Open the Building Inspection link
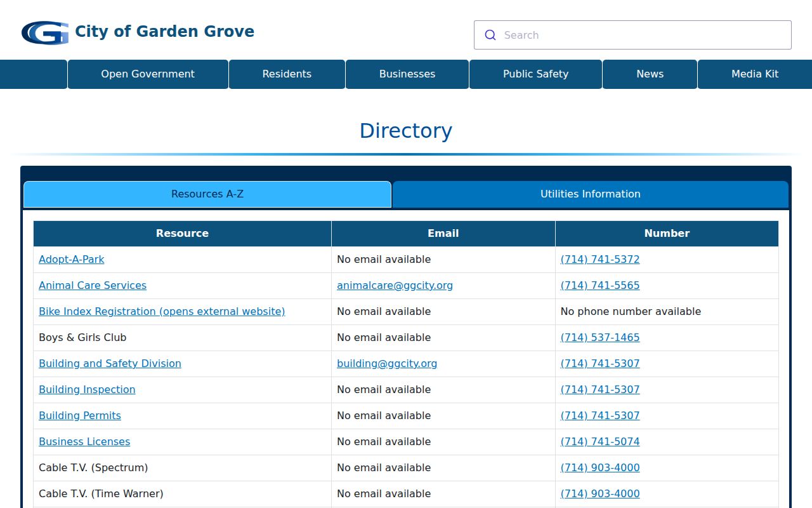 tap(87, 389)
